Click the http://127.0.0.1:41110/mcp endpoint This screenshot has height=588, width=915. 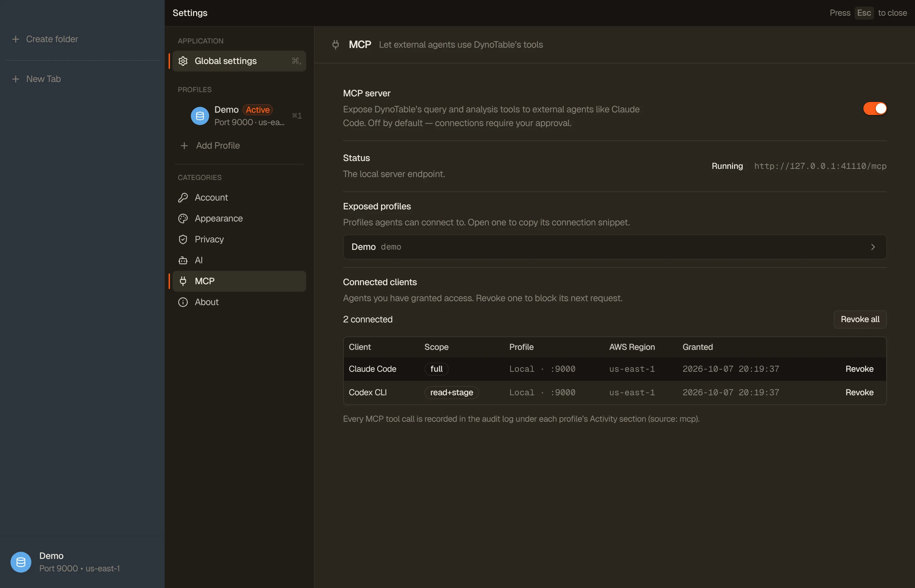[x=820, y=166]
